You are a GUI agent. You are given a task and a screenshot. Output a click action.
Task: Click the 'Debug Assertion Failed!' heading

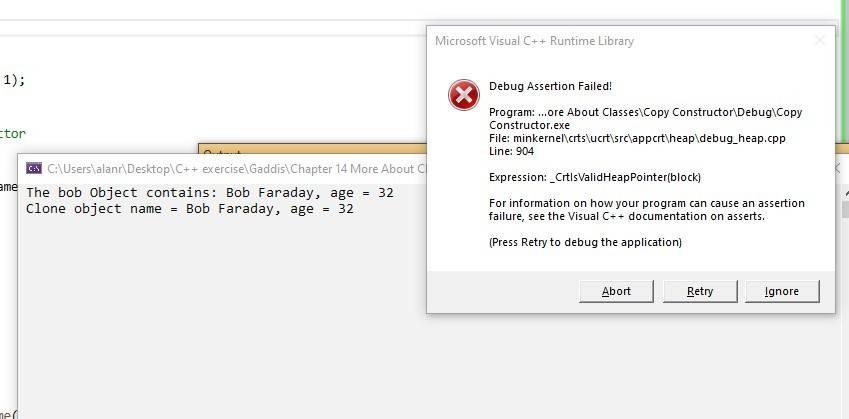tap(549, 86)
